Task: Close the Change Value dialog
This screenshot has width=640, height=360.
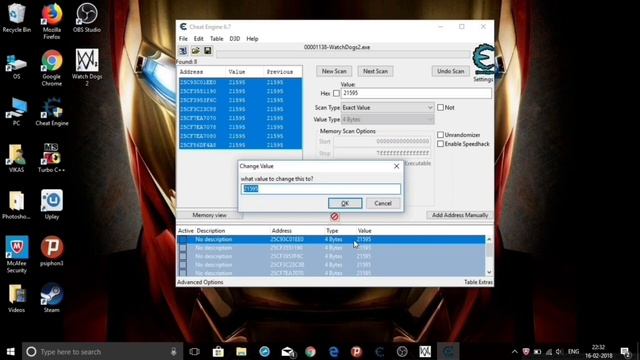Action: (x=396, y=166)
